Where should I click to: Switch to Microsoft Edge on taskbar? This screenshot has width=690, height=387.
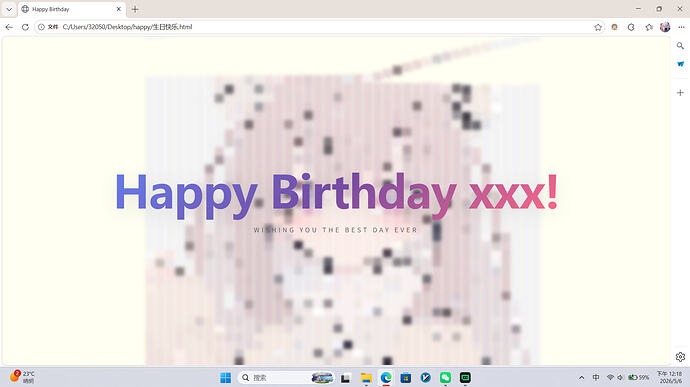386,377
